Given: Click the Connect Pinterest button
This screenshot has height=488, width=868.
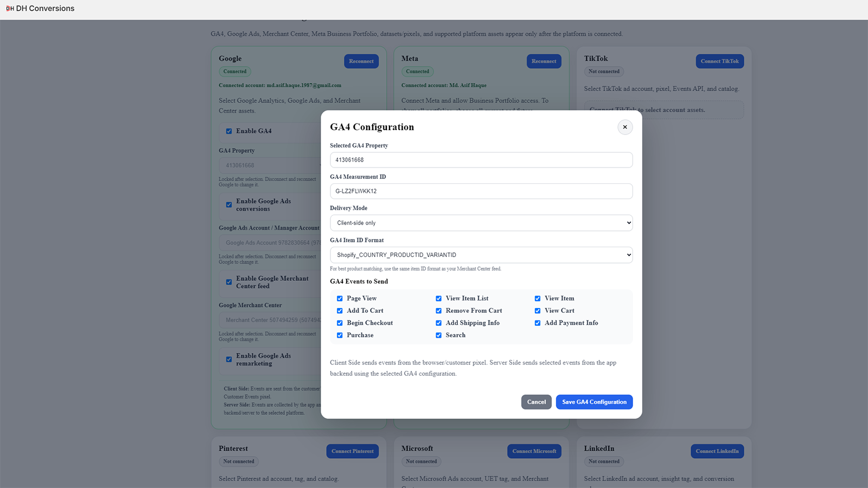Looking at the screenshot, I should (x=353, y=451).
